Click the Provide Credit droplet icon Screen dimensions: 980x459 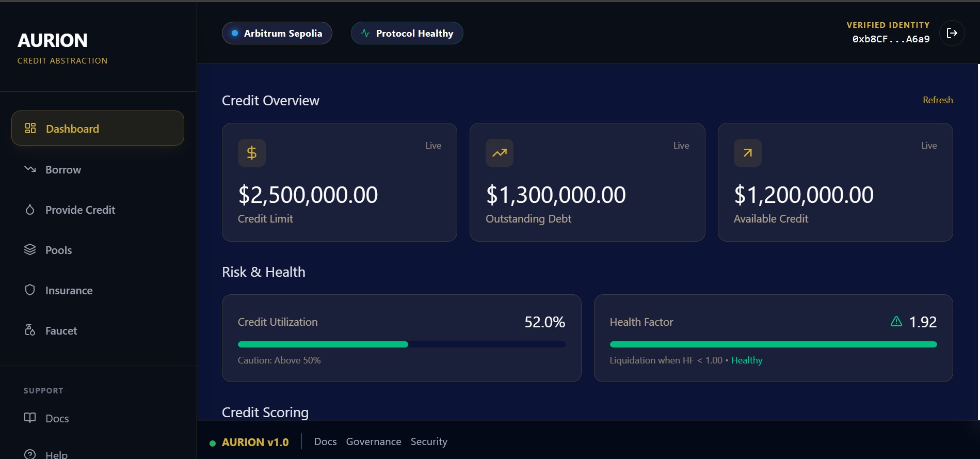(30, 210)
